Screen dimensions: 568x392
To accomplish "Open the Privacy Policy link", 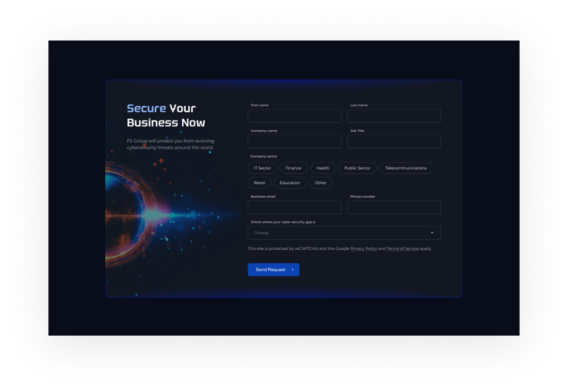I will tap(364, 249).
